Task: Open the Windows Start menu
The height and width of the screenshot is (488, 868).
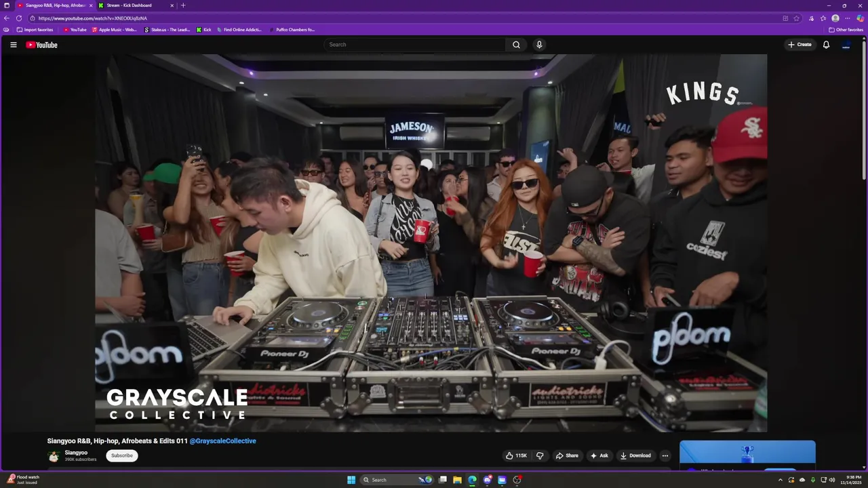Action: coord(351,480)
